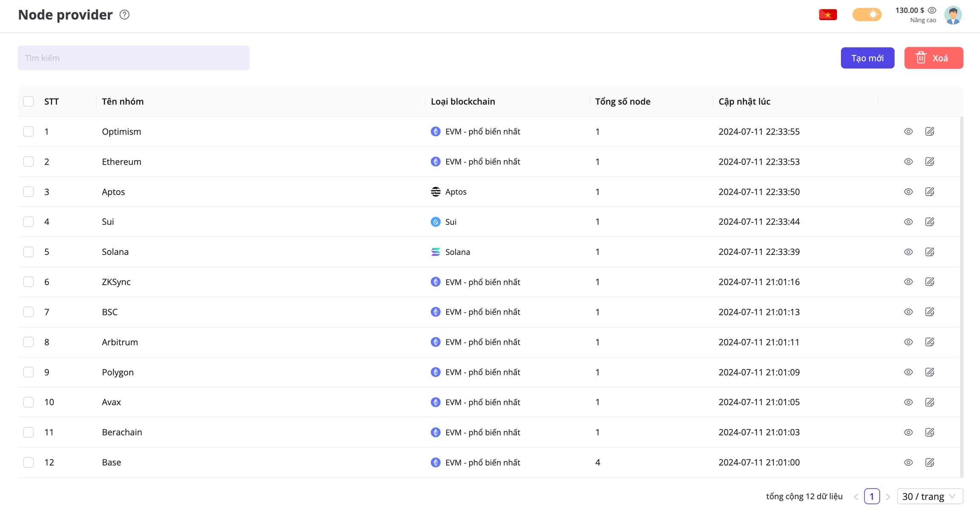
Task: Open the 30 / trang page size dropdown
Action: pos(930,497)
